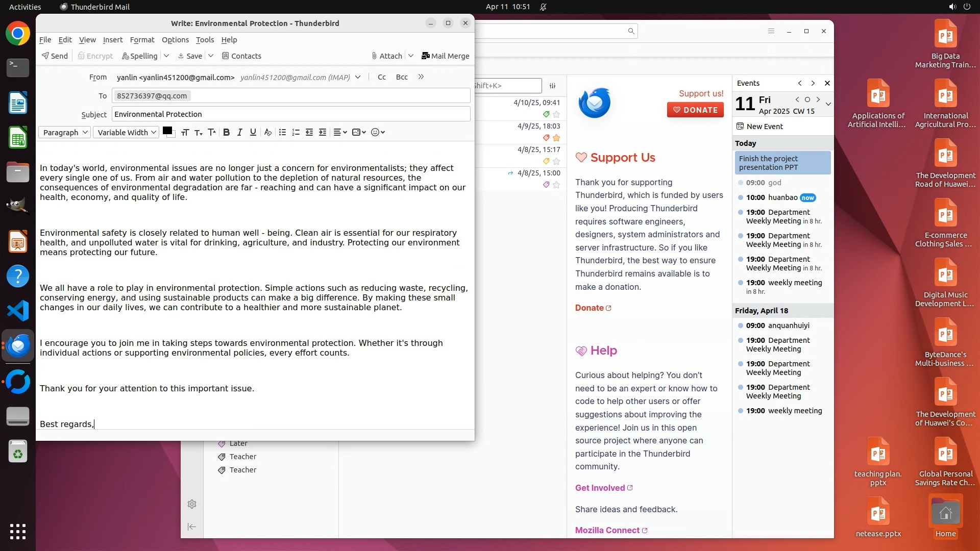The image size is (980, 551).
Task: Open the Paragraph style dropdown
Action: pyautogui.click(x=65, y=132)
